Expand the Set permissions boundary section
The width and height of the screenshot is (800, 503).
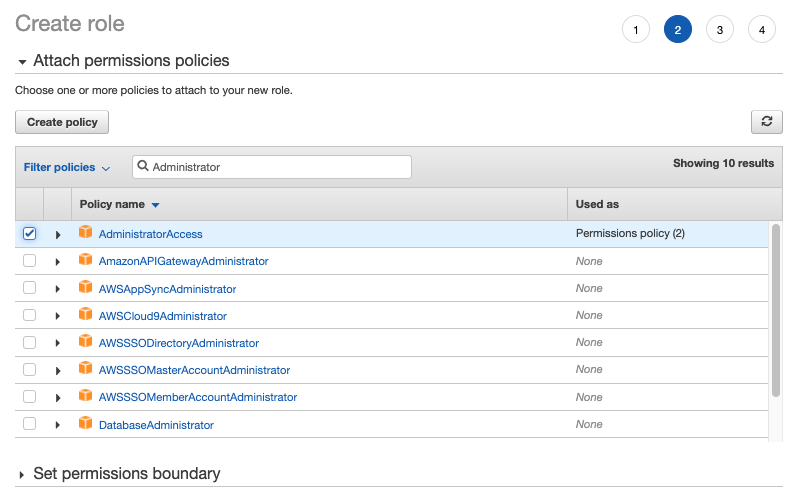point(21,475)
